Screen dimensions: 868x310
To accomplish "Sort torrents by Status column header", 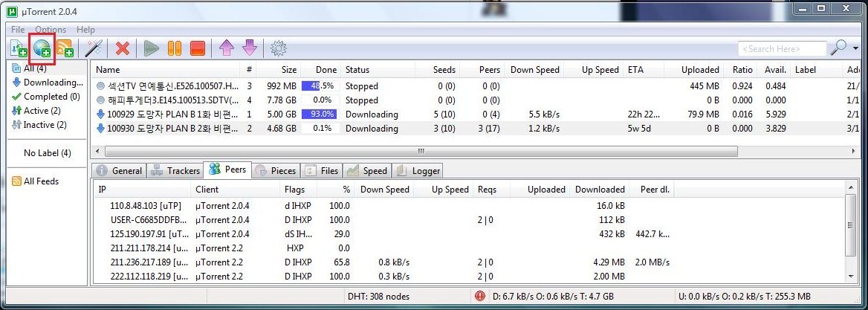I will [x=378, y=70].
